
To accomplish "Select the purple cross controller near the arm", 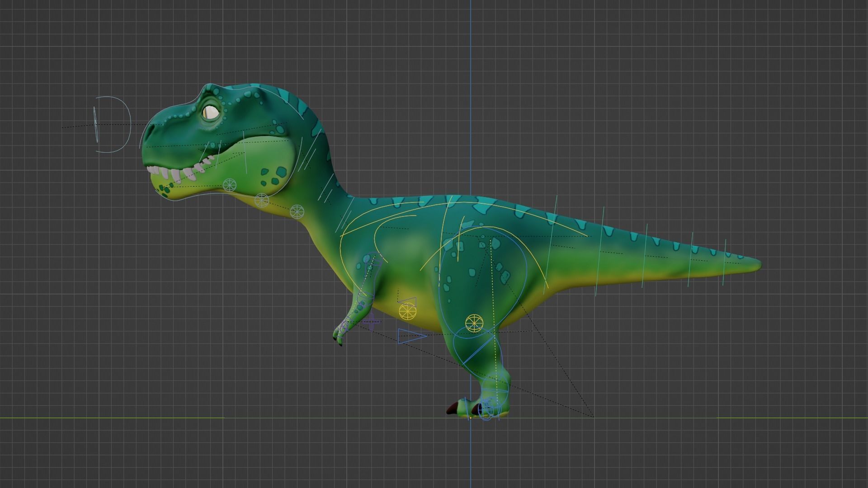I will click(x=372, y=322).
